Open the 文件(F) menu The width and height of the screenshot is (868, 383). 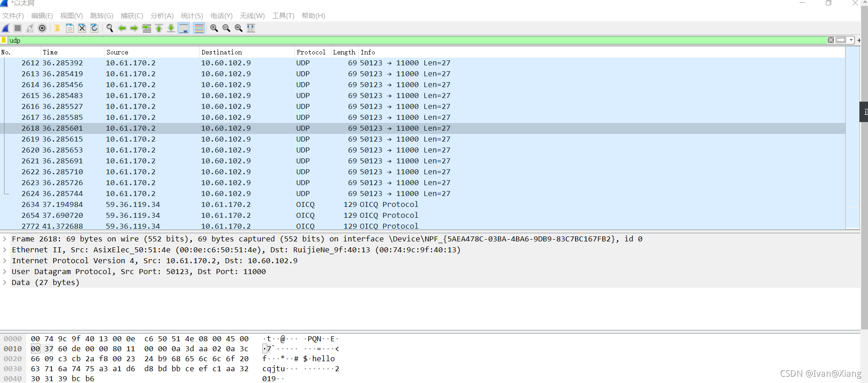(x=13, y=16)
